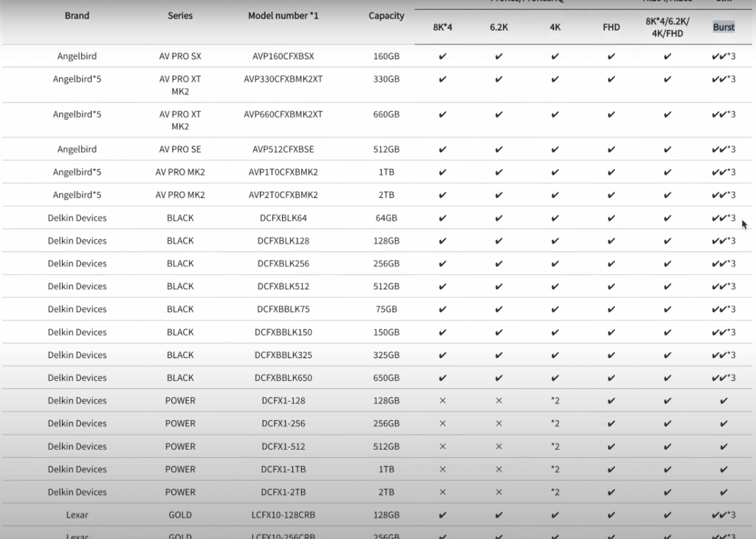This screenshot has height=539, width=756.
Task: Click the 64GB capacity cell
Action: coord(386,218)
